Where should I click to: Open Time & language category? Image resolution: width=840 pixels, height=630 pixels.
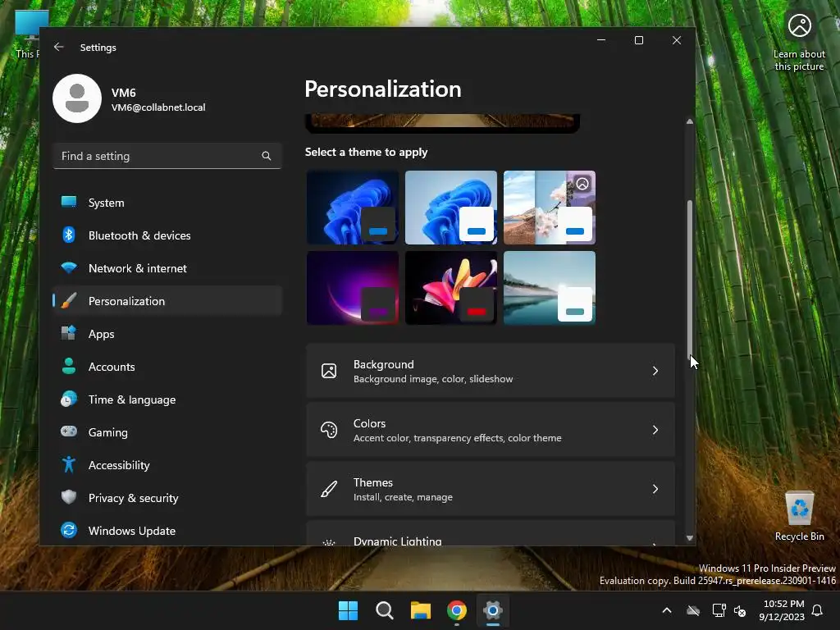coord(167,399)
